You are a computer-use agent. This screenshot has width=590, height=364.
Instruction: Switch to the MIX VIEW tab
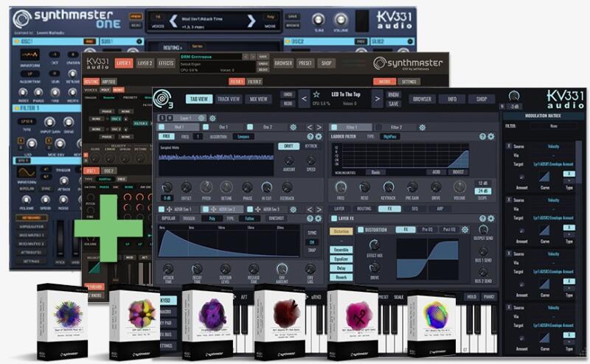(259, 99)
